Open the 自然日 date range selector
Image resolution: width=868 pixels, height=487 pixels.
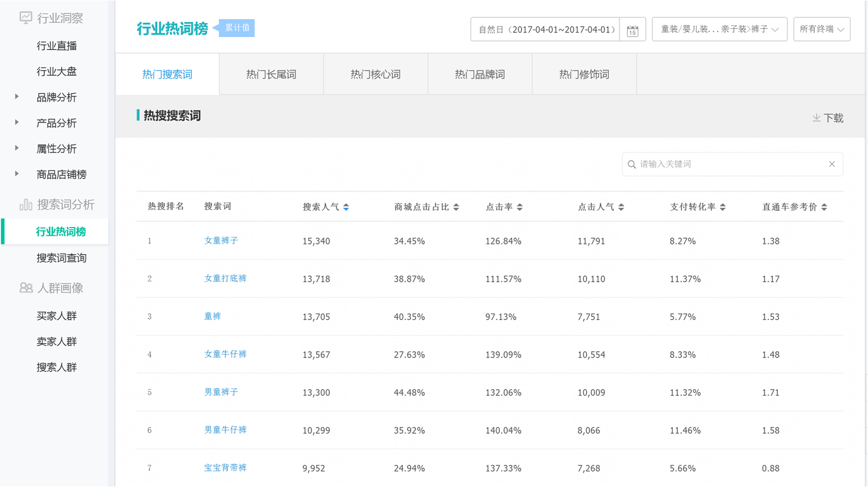pos(546,29)
